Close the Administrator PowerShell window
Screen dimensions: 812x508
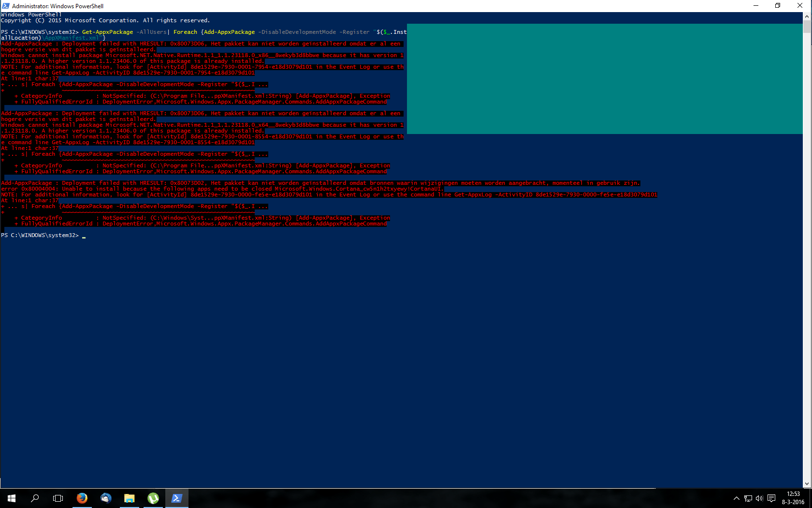point(800,6)
